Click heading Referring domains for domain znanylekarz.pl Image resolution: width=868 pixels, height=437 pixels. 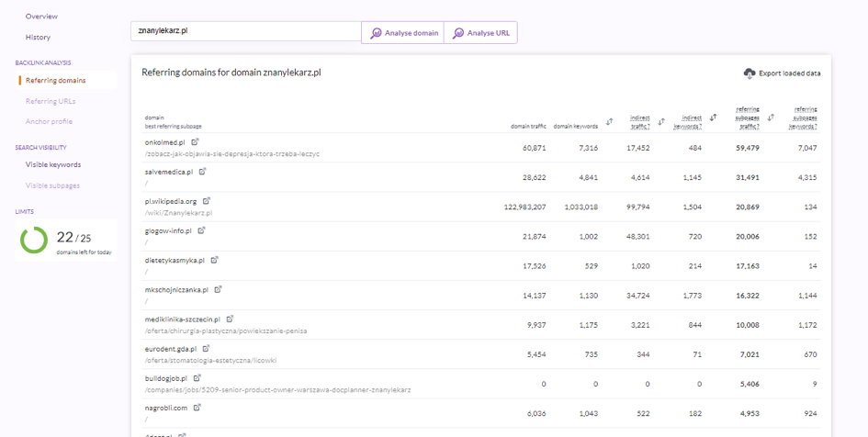pyautogui.click(x=231, y=73)
